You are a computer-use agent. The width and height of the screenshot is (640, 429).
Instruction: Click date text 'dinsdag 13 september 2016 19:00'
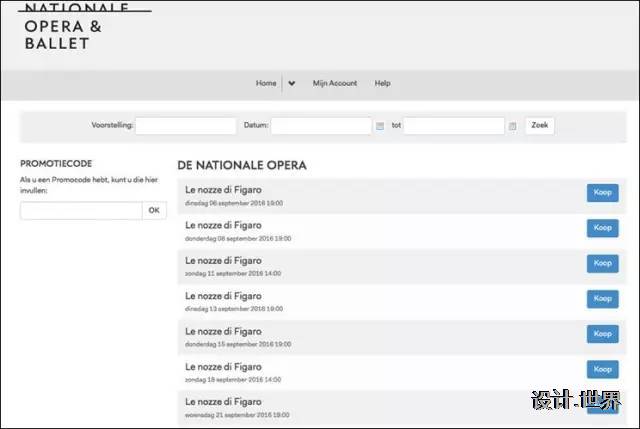(x=234, y=309)
